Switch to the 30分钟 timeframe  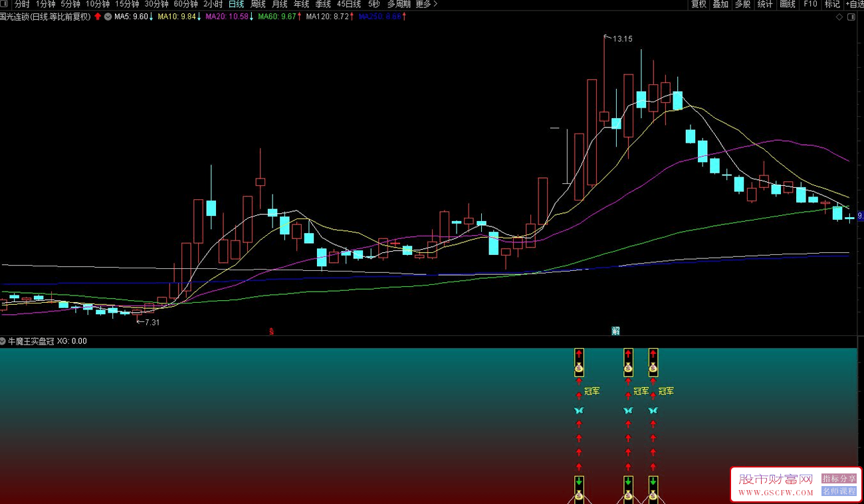(x=156, y=4)
